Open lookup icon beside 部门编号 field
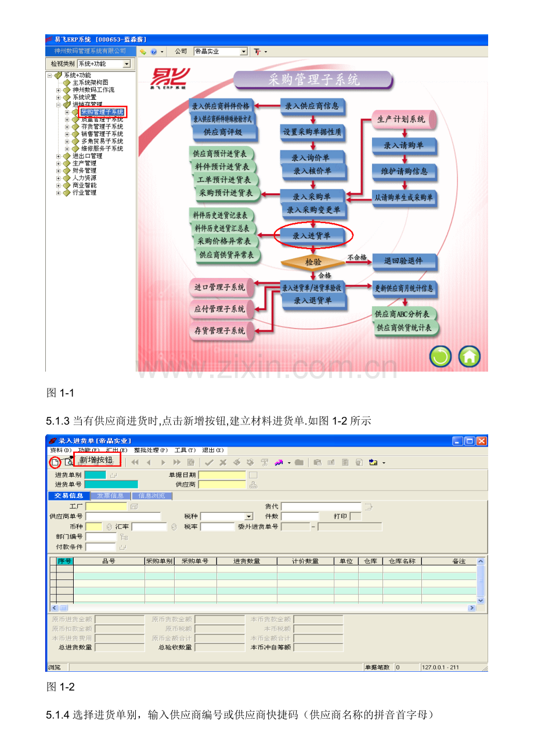 point(124,537)
